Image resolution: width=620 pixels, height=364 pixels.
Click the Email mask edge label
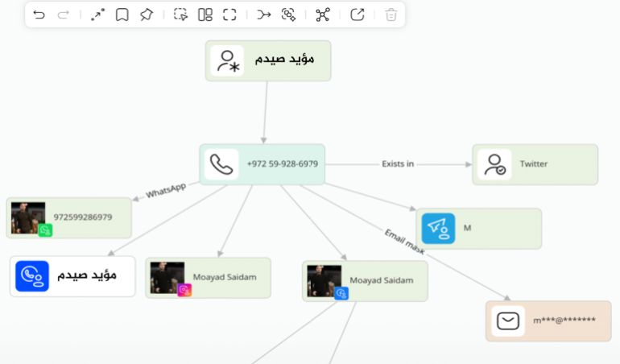click(x=404, y=242)
